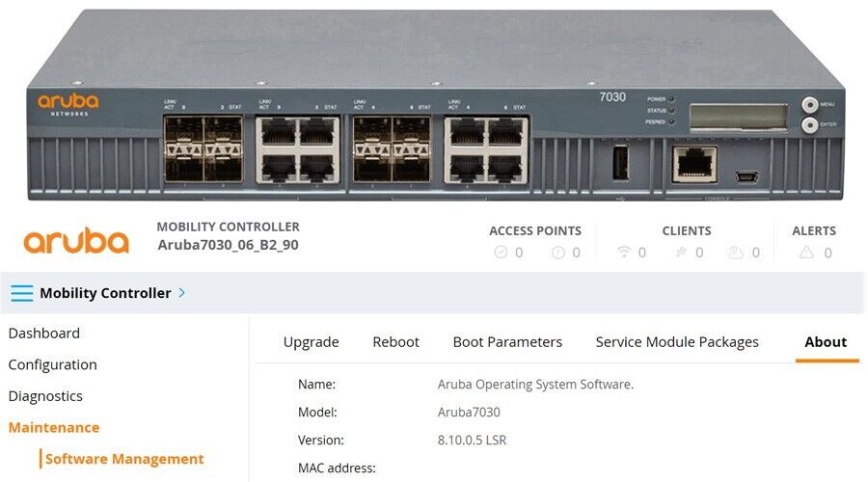Select the About tab
Viewport: 868px width, 482px height.
pyautogui.click(x=826, y=342)
